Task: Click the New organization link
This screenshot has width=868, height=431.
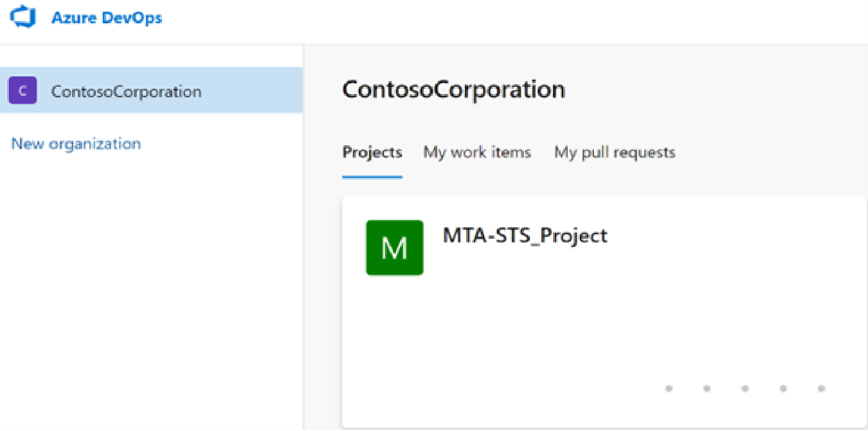Action: point(76,143)
